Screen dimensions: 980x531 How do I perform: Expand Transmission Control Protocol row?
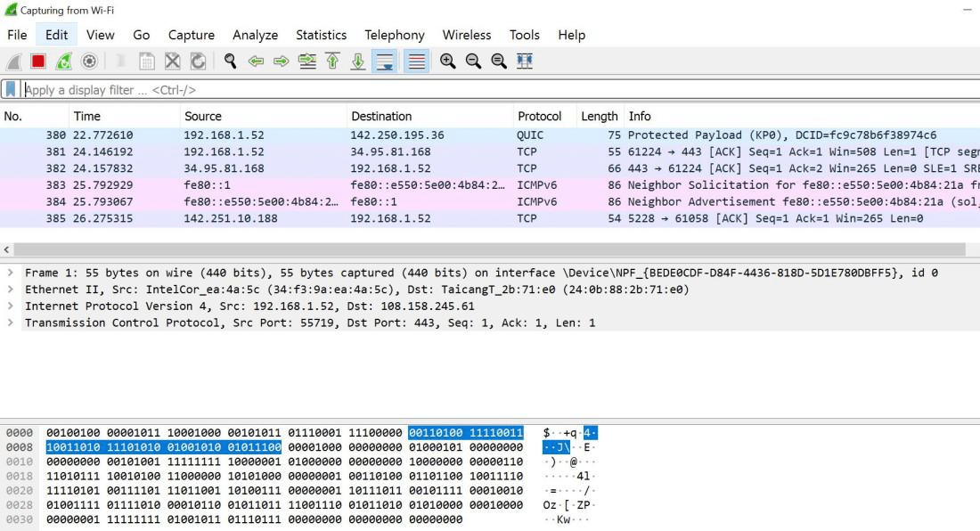(x=10, y=323)
